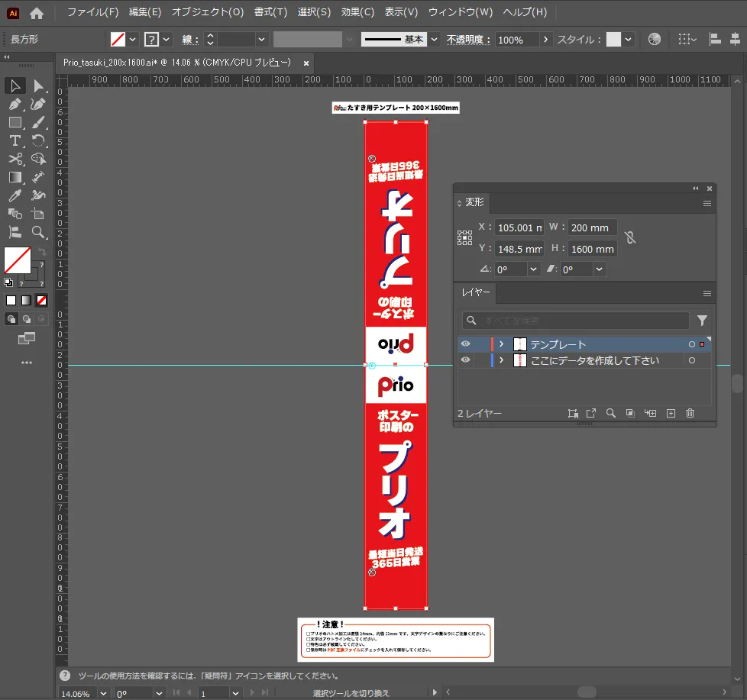This screenshot has width=747, height=700.
Task: Toggle constrain width and height proportions
Action: [630, 237]
